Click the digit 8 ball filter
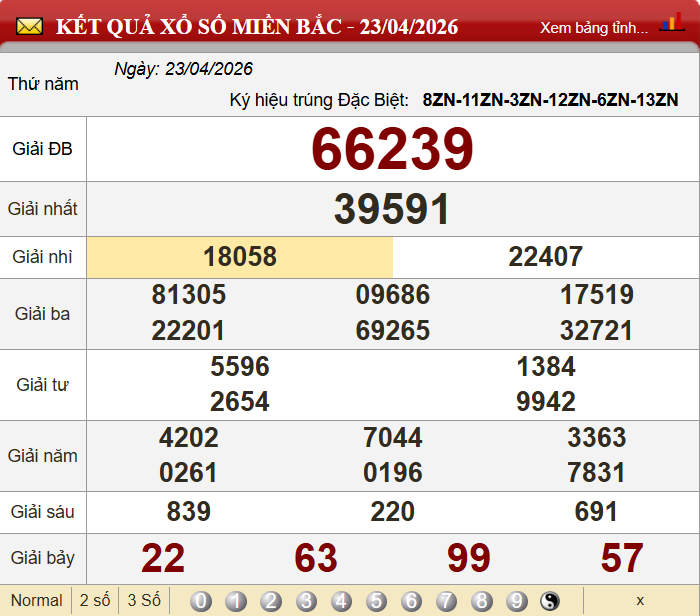Screen dimensions: 700x616 pos(481,601)
